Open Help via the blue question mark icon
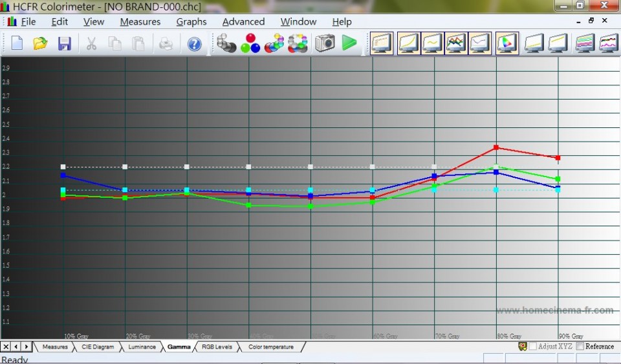The image size is (621, 364). 194,44
